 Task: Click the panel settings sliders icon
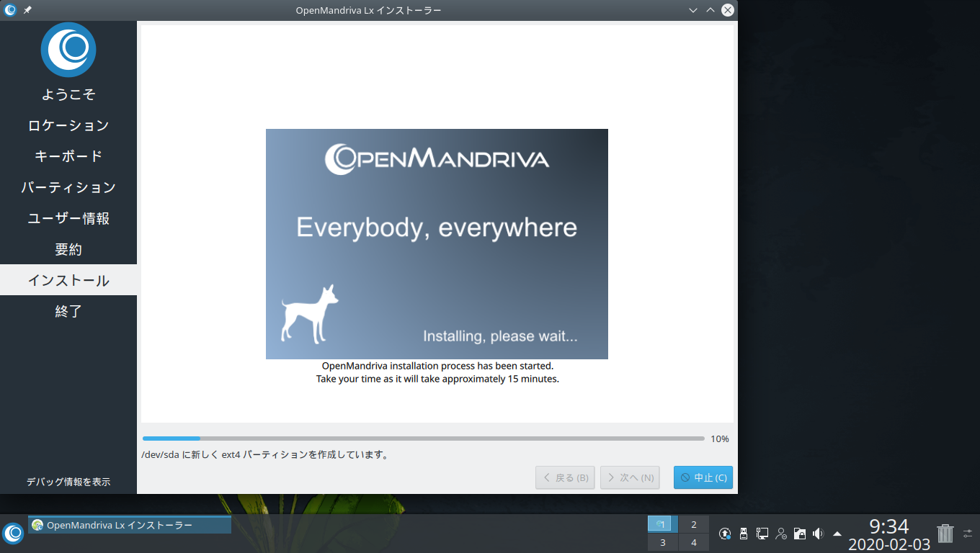pyautogui.click(x=968, y=534)
